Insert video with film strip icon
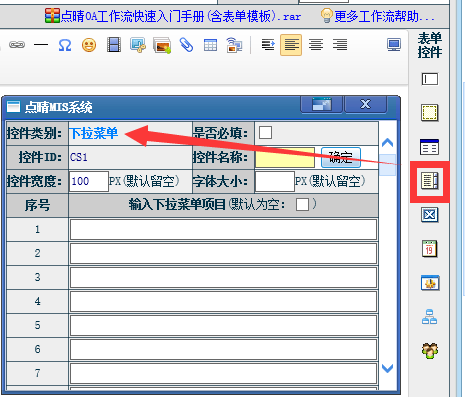The image size is (465, 397). [x=114, y=45]
